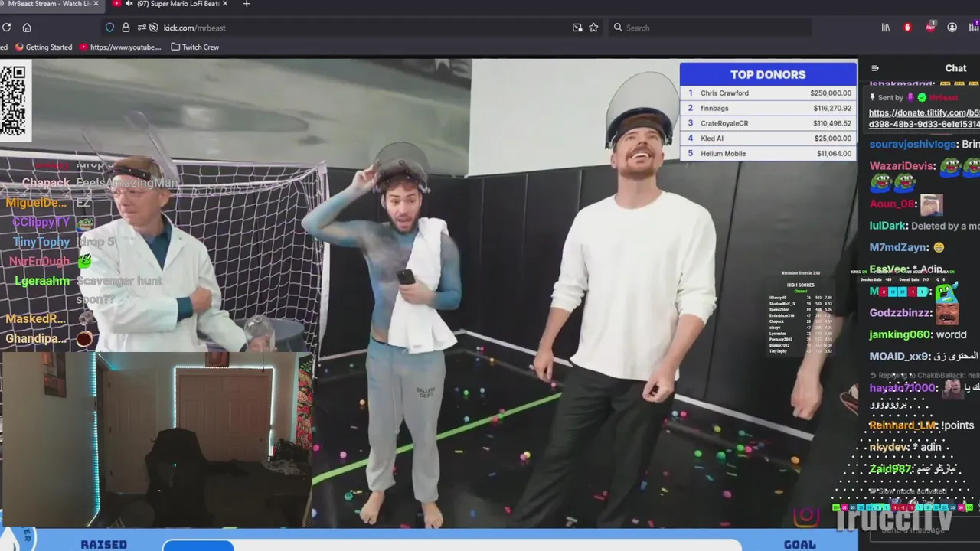Click finnbags row in Top Donors
Viewport: 980px width, 551px height.
click(768, 108)
